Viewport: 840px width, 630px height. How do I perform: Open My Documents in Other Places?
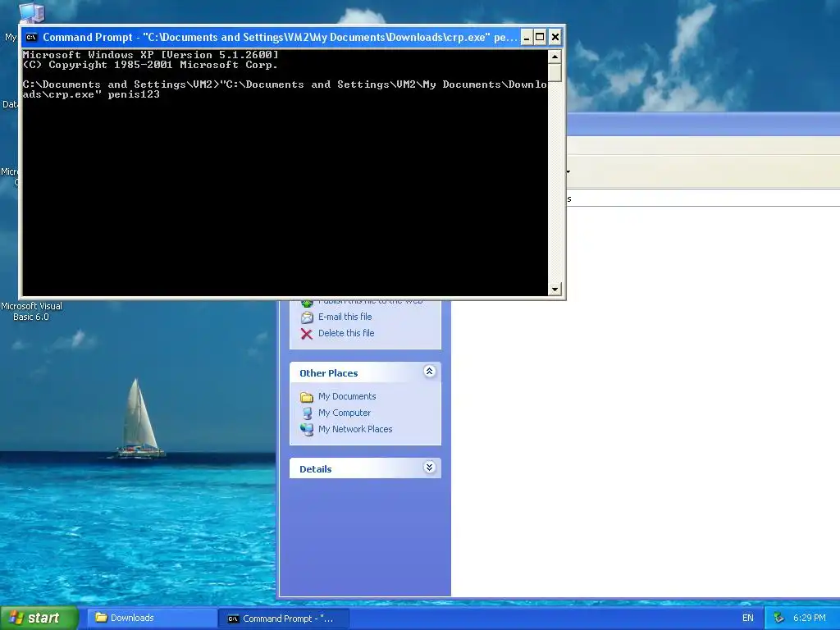(347, 396)
